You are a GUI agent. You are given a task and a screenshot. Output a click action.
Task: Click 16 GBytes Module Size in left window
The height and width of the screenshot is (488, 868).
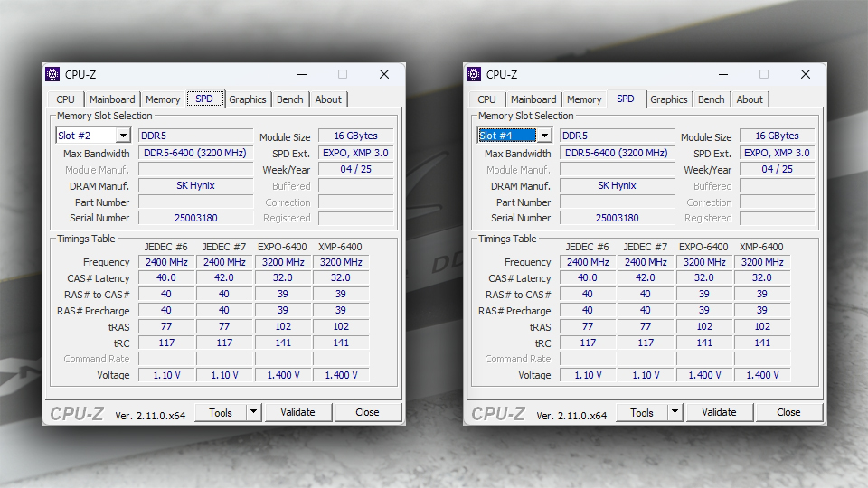pos(356,136)
